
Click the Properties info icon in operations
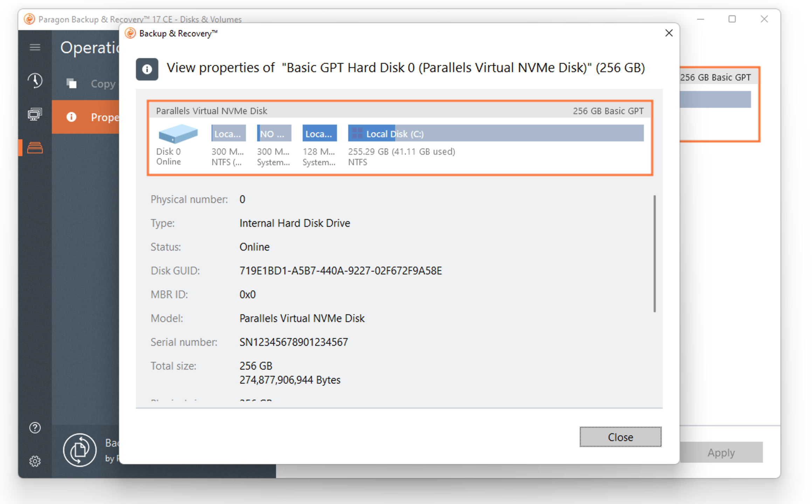71,117
